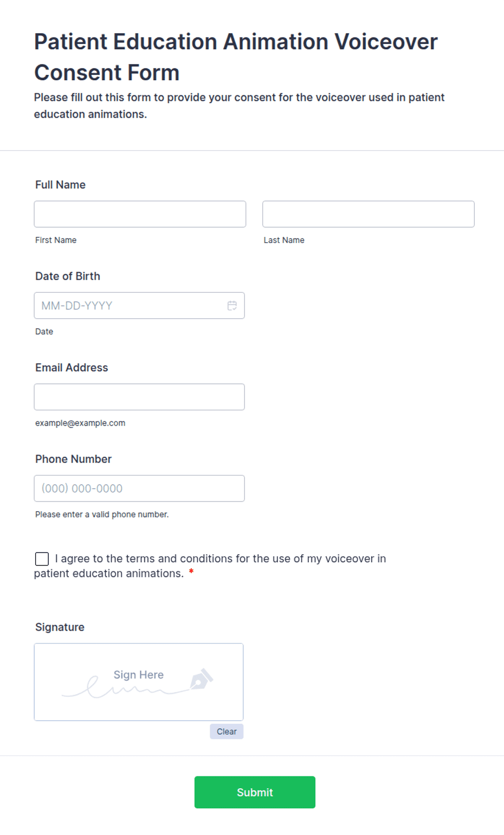Click the First Name input field

[140, 214]
